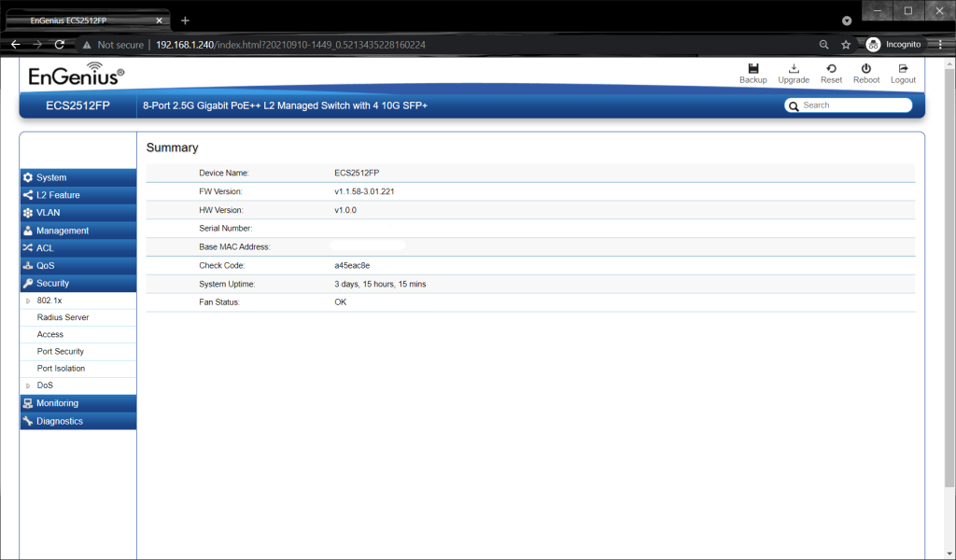This screenshot has width=956, height=560.
Task: Click the Logout exit icon
Action: pyautogui.click(x=903, y=68)
